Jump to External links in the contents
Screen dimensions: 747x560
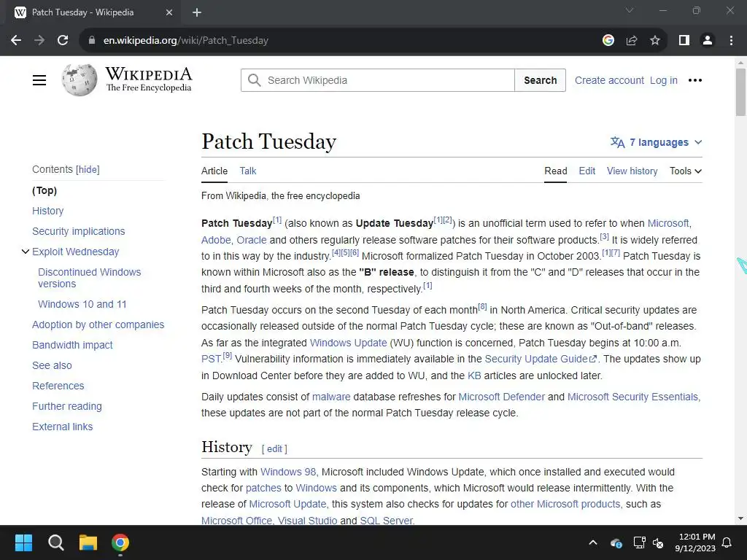click(63, 427)
